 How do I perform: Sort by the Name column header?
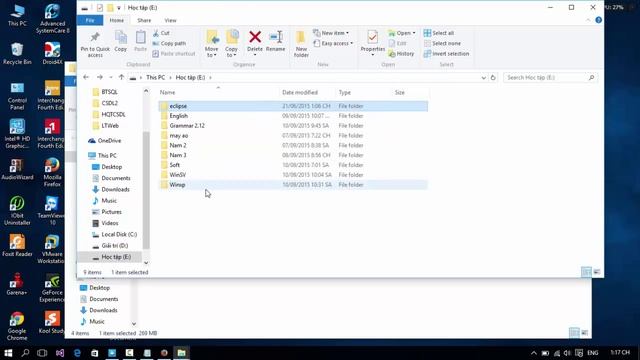coord(167,93)
